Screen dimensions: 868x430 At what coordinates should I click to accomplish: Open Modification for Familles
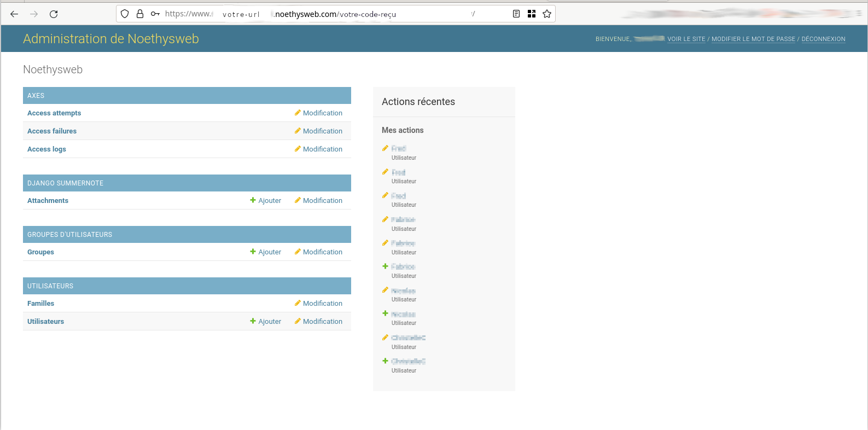pos(318,304)
